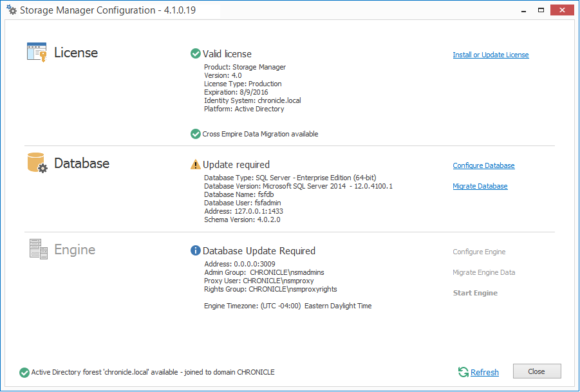Click the Active Directory forest status checkmark

24,372
